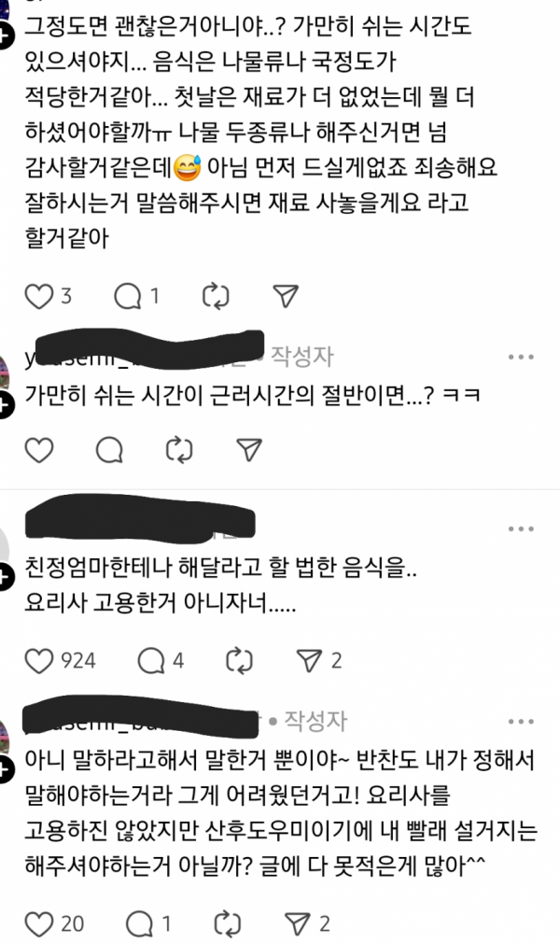Tap the plus badge on the 친정엄마 commenter avatar
The image size is (560, 943).
pos(5,577)
